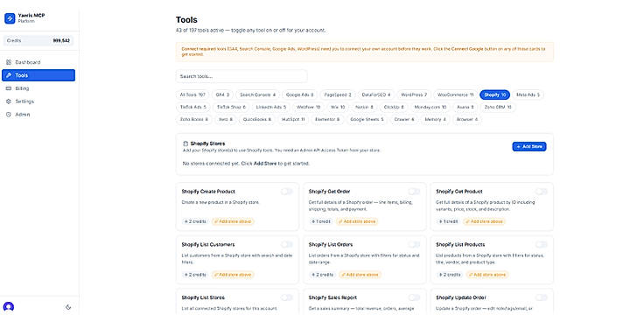Enable the Shopify Get Order toggle
Viewport: 644px width, 322px height.
414,192
